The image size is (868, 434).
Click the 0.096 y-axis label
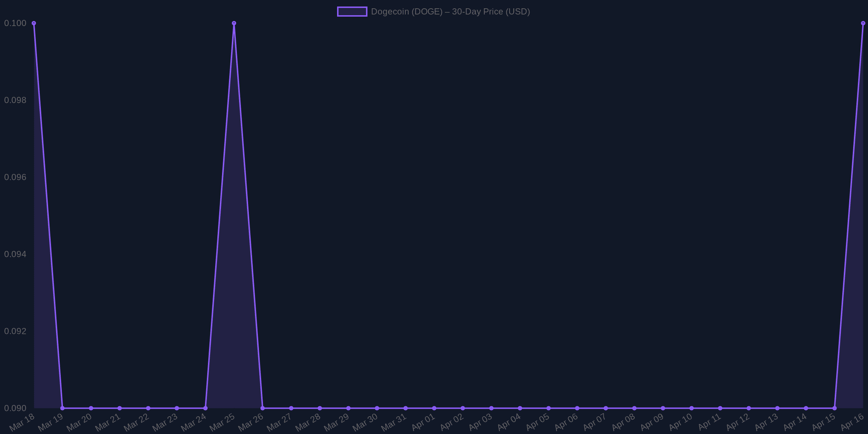click(x=15, y=177)
